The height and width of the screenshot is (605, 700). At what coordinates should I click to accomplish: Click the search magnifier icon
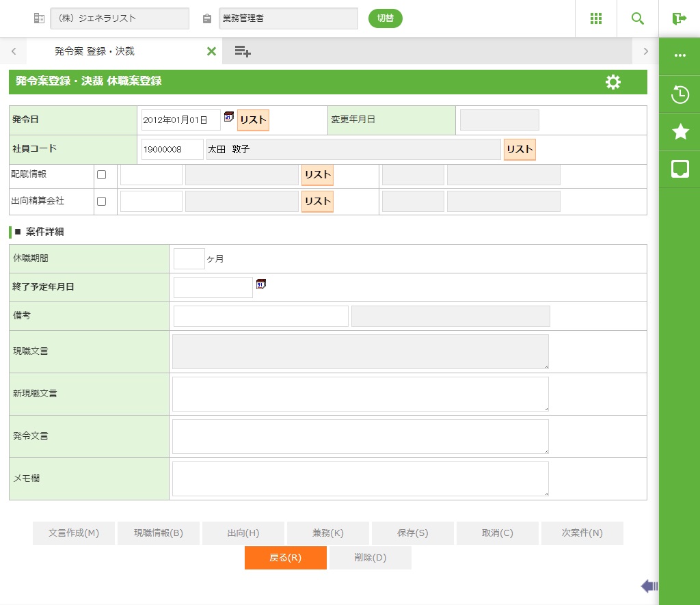(x=637, y=18)
